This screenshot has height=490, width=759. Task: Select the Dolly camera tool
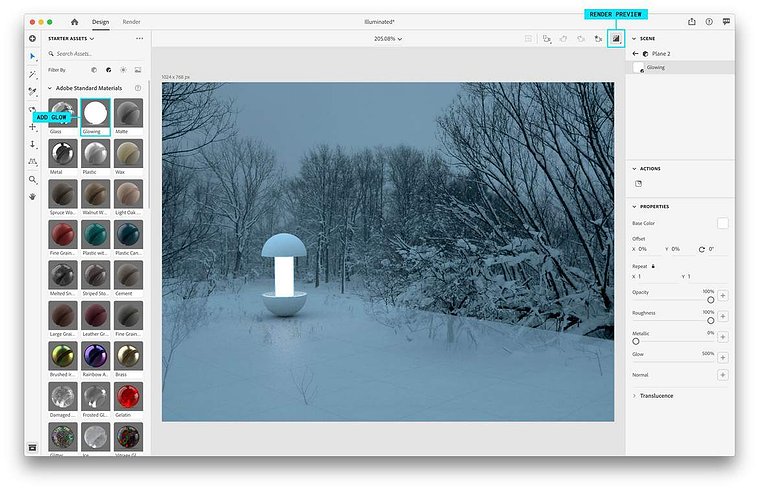click(32, 144)
